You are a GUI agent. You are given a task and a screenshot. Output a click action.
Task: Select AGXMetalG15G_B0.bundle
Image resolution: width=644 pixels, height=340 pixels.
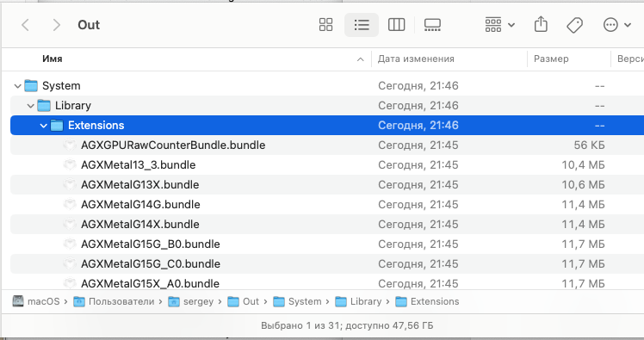151,244
